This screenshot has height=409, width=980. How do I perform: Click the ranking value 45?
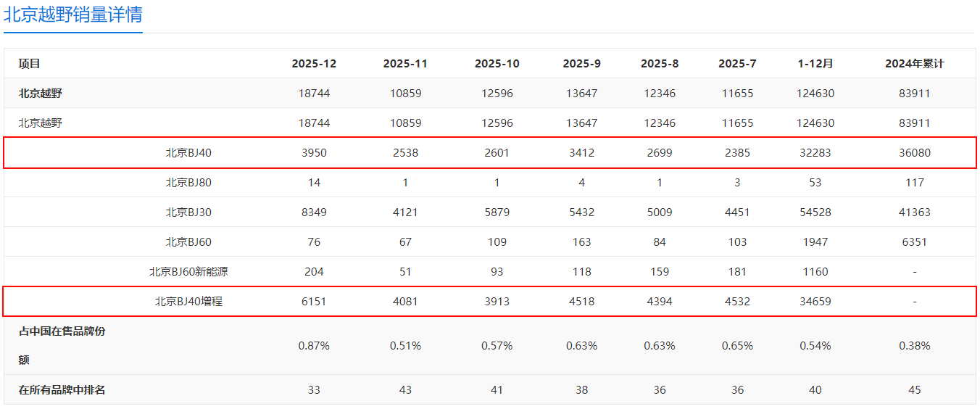(x=914, y=390)
